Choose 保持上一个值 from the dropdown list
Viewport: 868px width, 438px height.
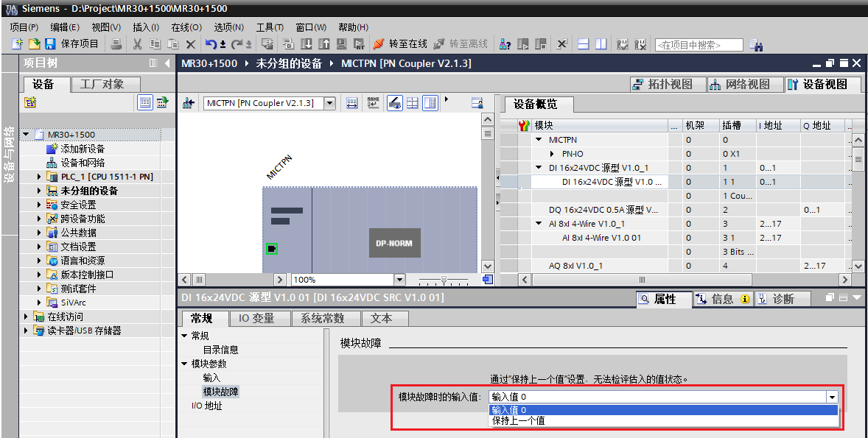519,421
